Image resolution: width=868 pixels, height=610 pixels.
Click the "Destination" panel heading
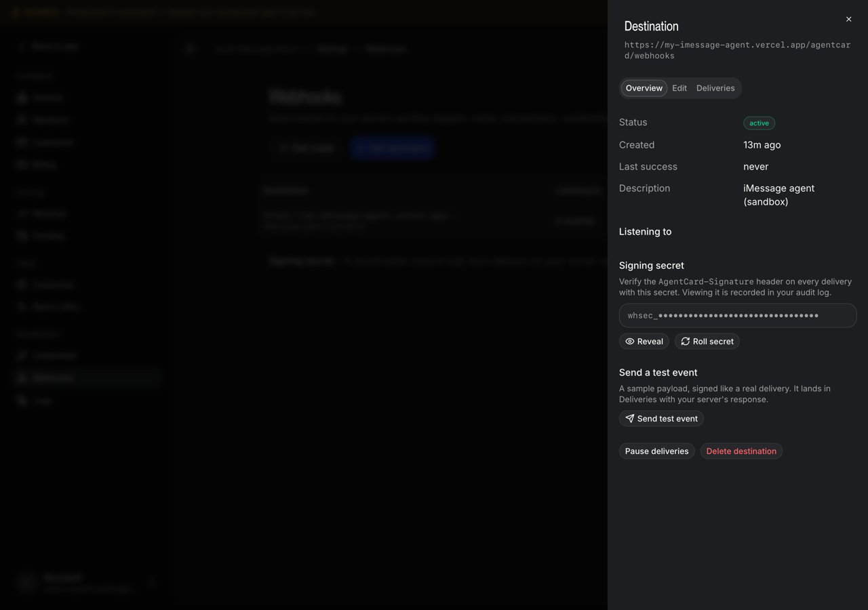click(x=651, y=26)
